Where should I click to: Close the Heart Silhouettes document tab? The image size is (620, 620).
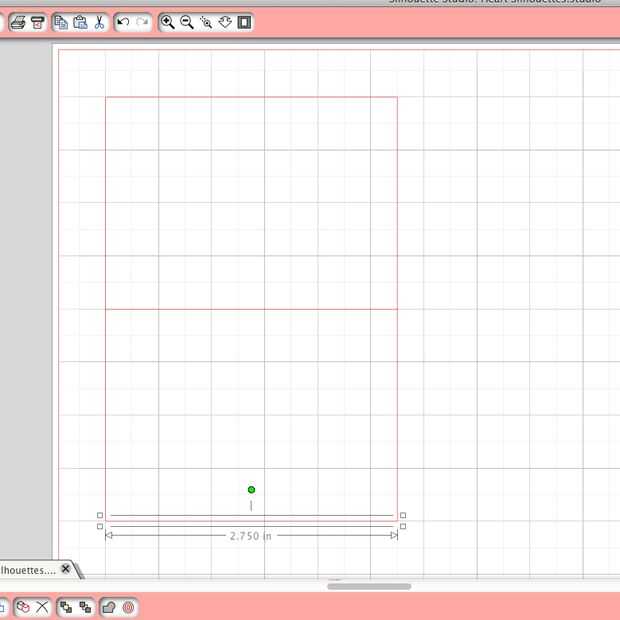[66, 569]
